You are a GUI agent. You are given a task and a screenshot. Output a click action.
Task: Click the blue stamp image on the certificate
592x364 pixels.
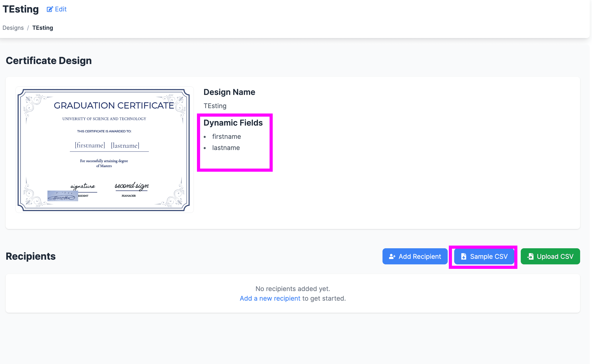[63, 196]
